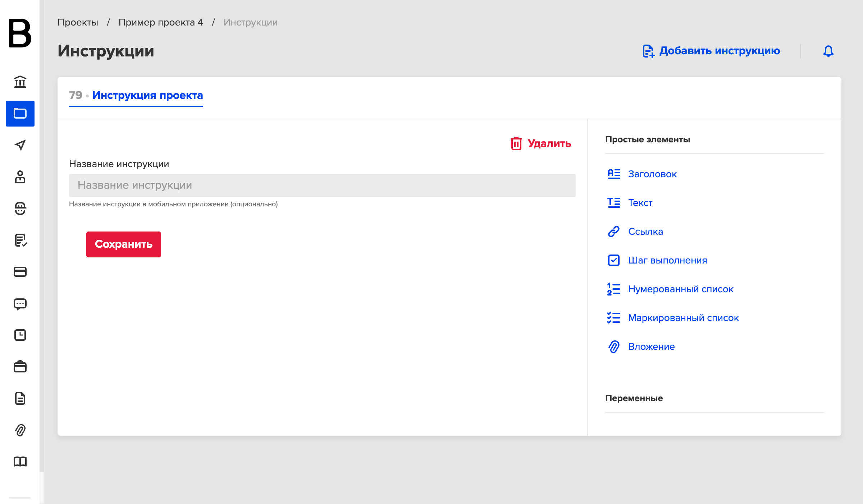Open the bank building sidebar icon

tap(20, 82)
